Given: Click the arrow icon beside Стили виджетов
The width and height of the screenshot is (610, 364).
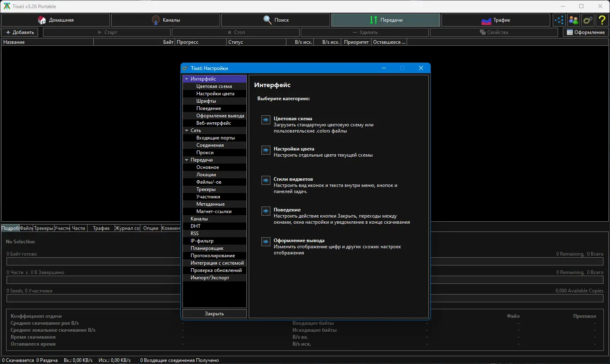Looking at the screenshot, I should coord(266,180).
